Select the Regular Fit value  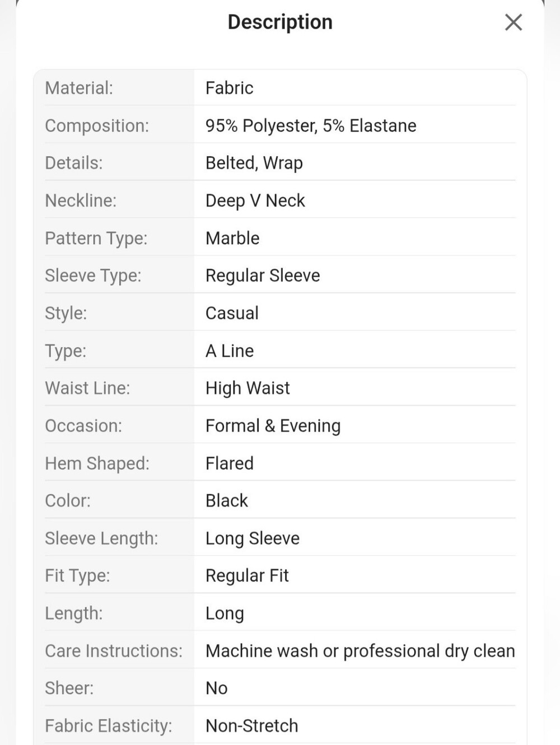[x=247, y=576]
